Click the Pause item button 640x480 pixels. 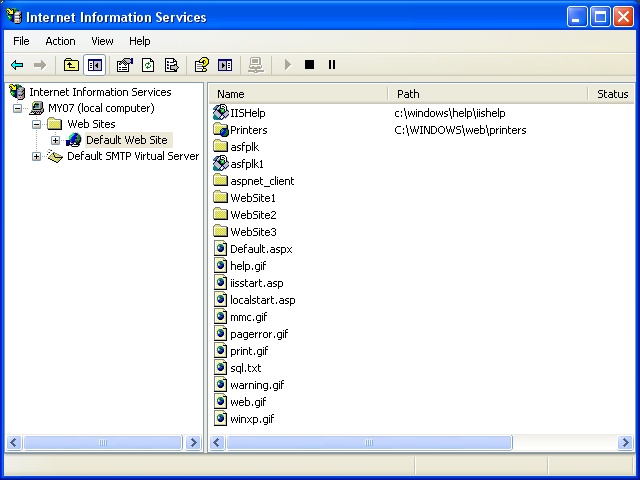332,64
